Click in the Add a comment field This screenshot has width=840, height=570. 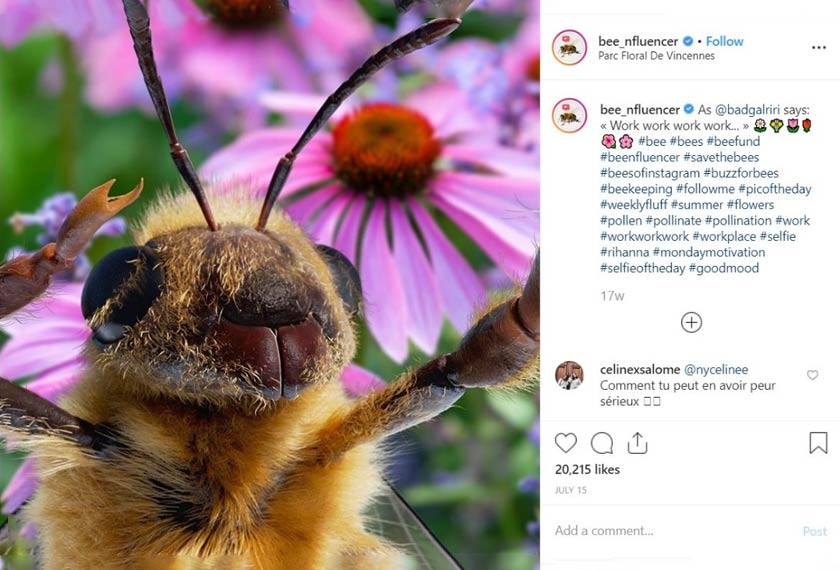(x=670, y=531)
